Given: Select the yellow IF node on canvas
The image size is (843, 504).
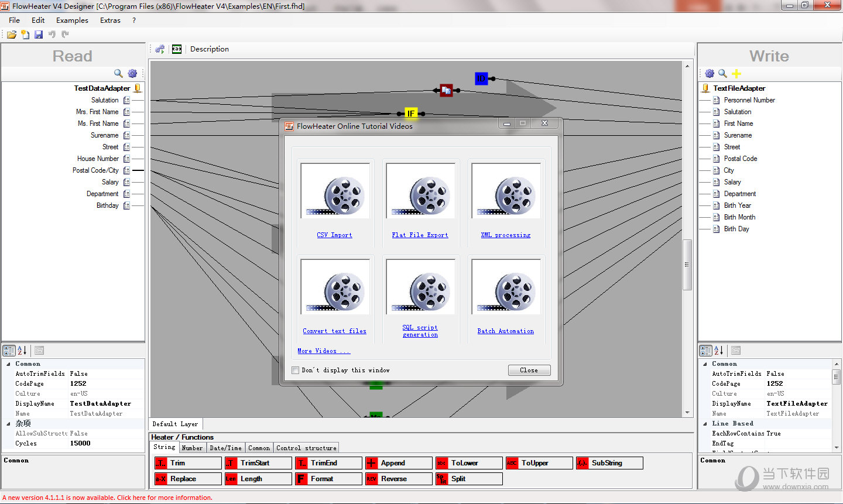Looking at the screenshot, I should pyautogui.click(x=411, y=114).
